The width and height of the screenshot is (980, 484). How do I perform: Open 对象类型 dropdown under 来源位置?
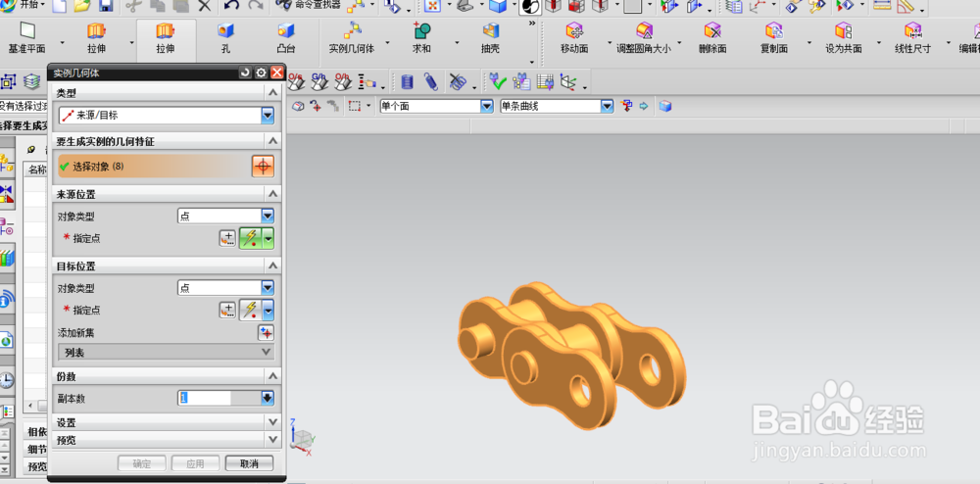268,217
